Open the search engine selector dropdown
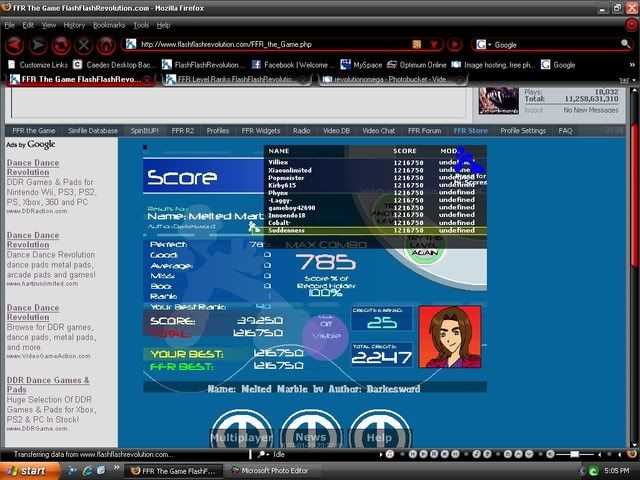 pyautogui.click(x=483, y=45)
